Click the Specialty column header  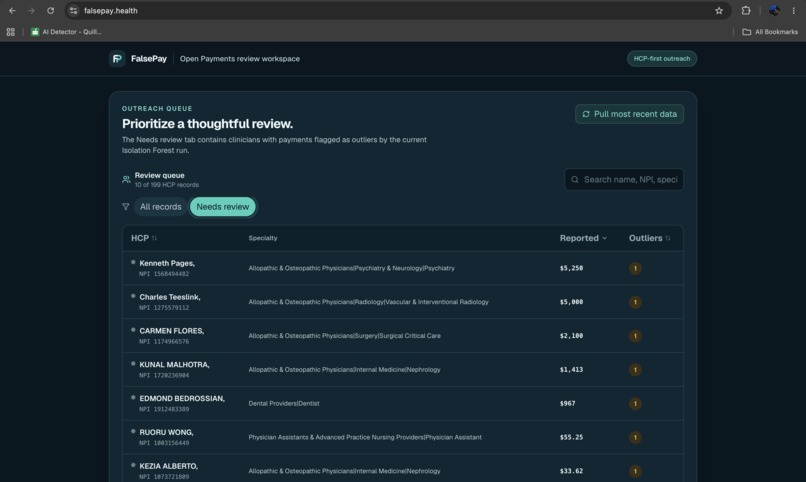pos(263,238)
